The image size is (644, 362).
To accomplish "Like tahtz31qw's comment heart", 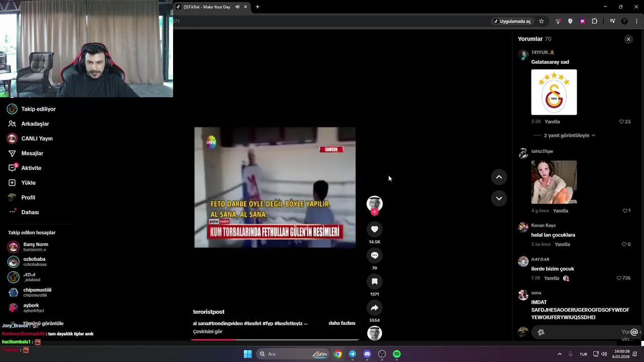I will click(625, 211).
